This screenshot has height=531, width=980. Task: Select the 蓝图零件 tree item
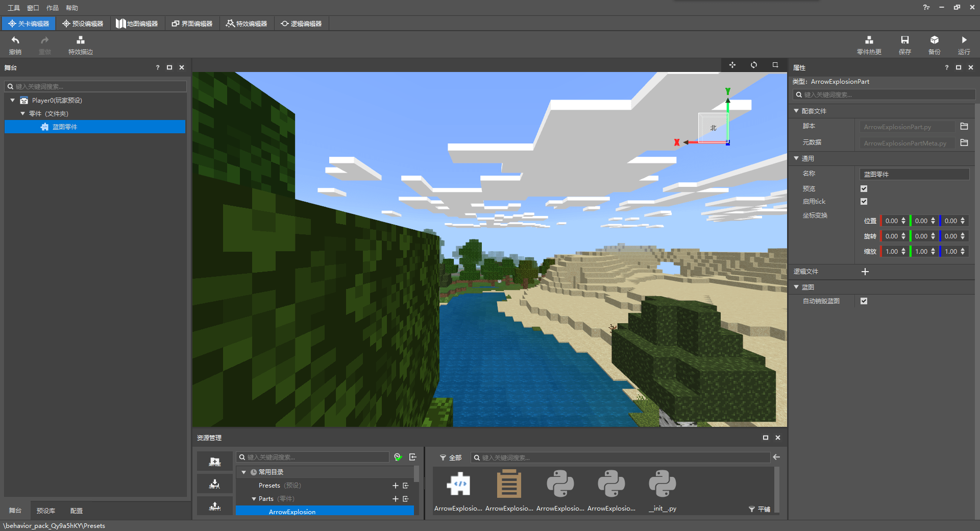point(95,127)
